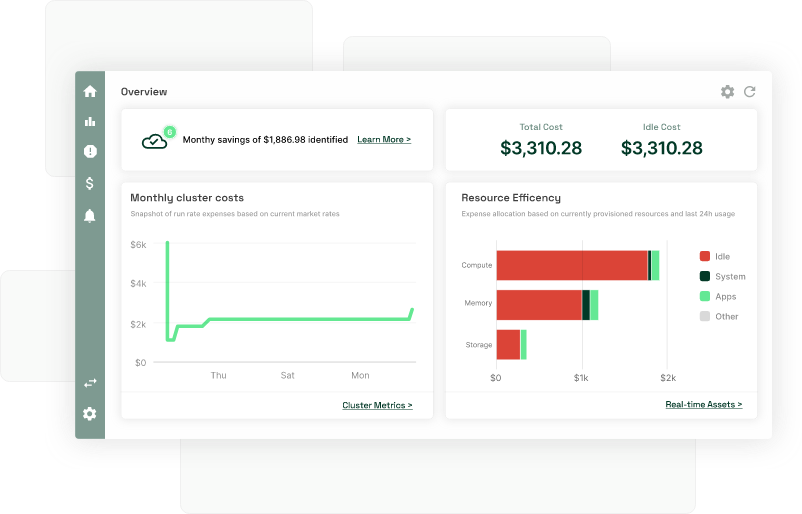This screenshot has height=514, width=802.
Task: Click the Monthy savings of $1,886.98 text
Action: 265,140
